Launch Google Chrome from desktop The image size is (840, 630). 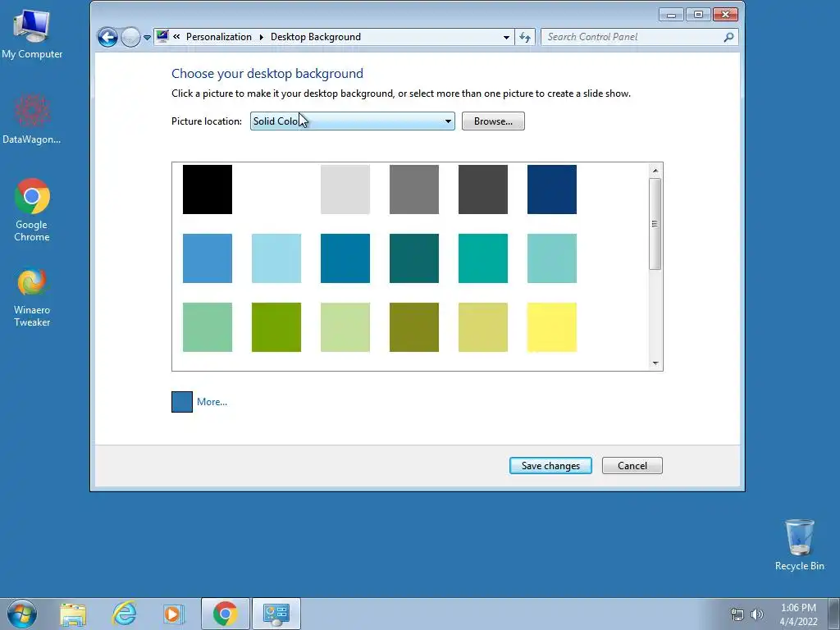click(32, 209)
